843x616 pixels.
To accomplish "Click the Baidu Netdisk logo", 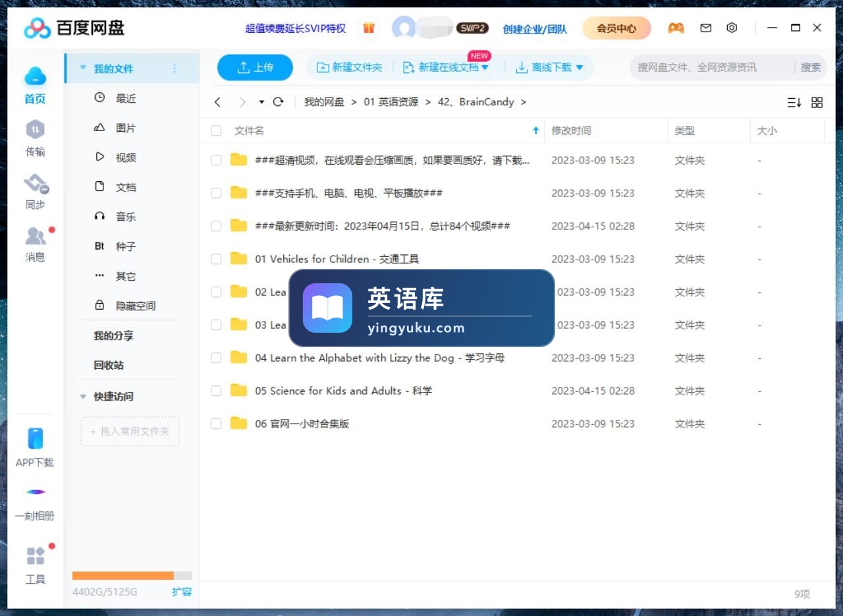I will pos(74,28).
